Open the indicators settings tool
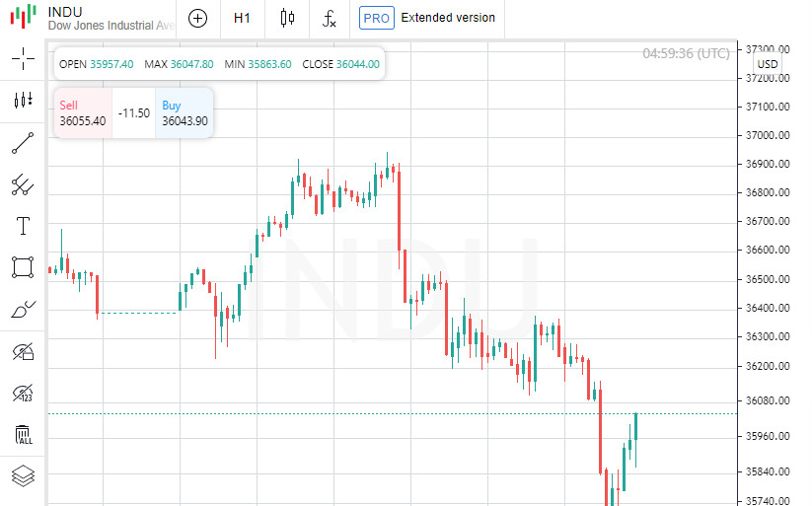The image size is (812, 506). point(23,101)
